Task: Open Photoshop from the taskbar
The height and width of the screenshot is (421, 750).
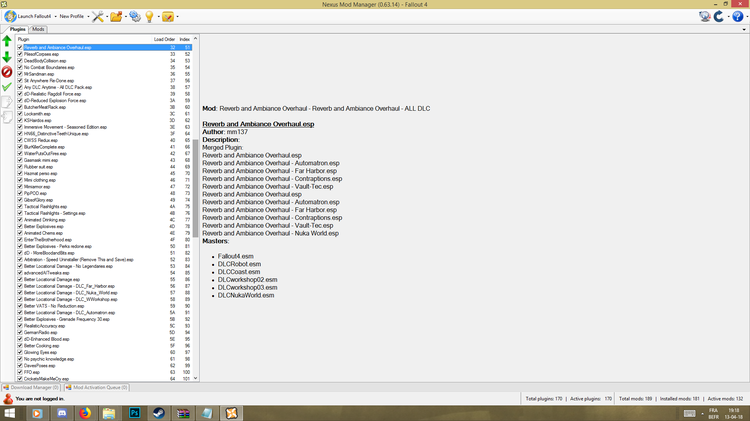Action: pos(134,413)
